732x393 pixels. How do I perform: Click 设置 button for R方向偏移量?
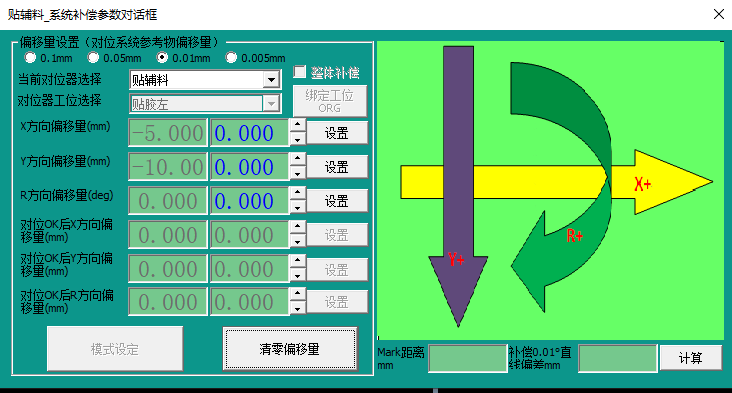[x=337, y=201]
